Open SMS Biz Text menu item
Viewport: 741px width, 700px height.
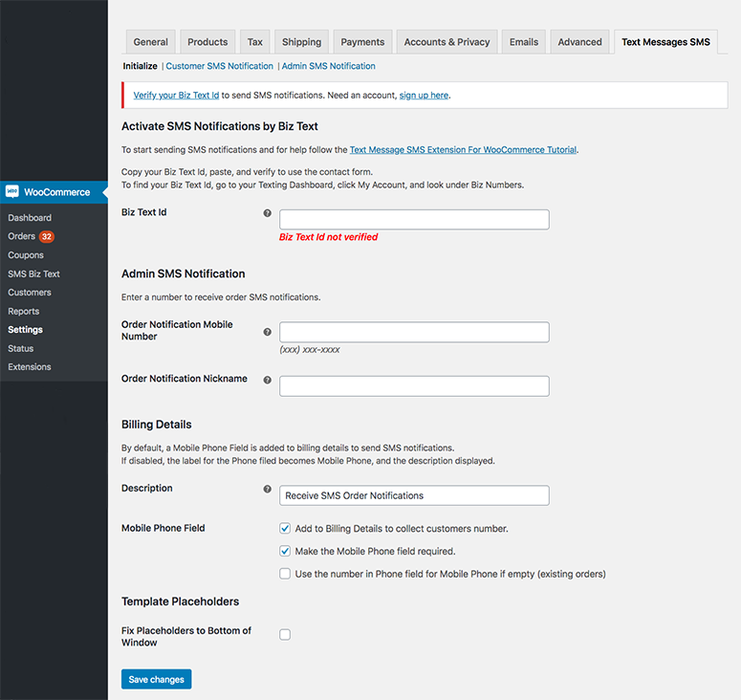tap(33, 274)
